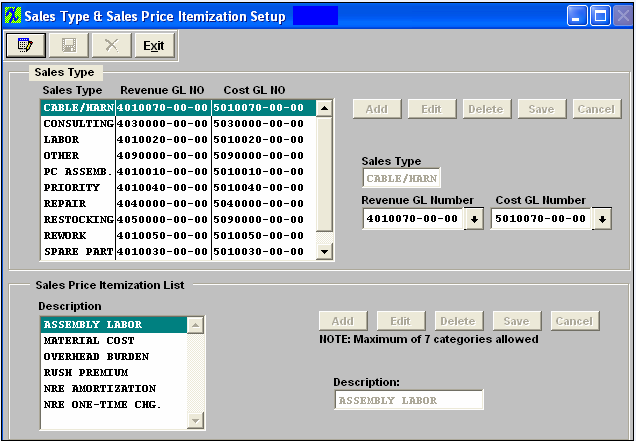Select the LABOR sales type row
636x441 pixels.
point(178,140)
